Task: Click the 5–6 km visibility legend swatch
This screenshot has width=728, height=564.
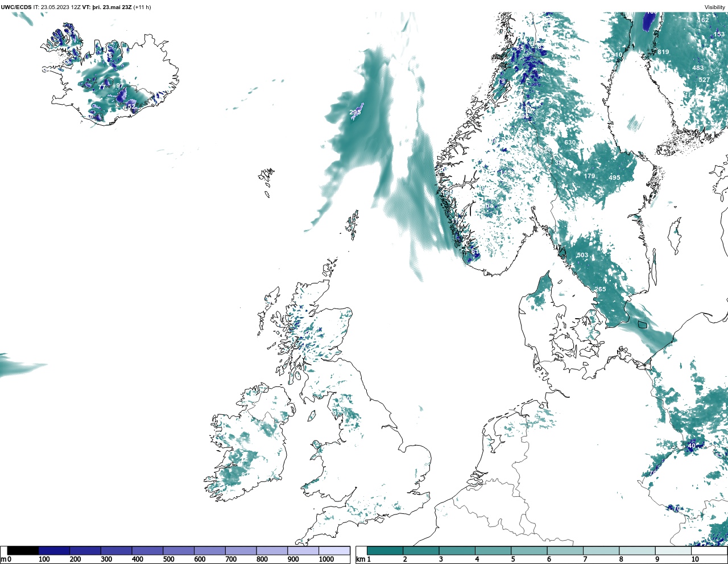Action: click(x=529, y=550)
